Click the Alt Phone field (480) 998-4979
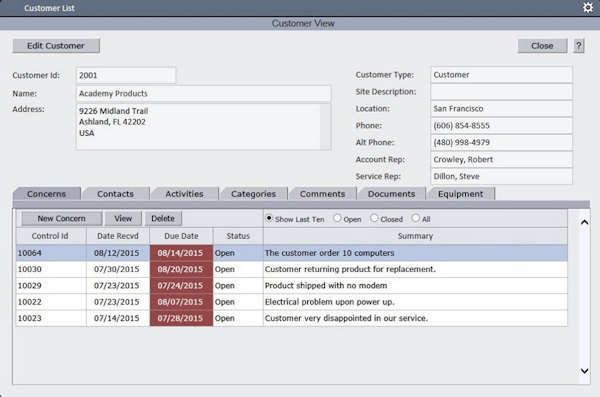Viewport: 600px width, 397px height. pyautogui.click(x=501, y=142)
